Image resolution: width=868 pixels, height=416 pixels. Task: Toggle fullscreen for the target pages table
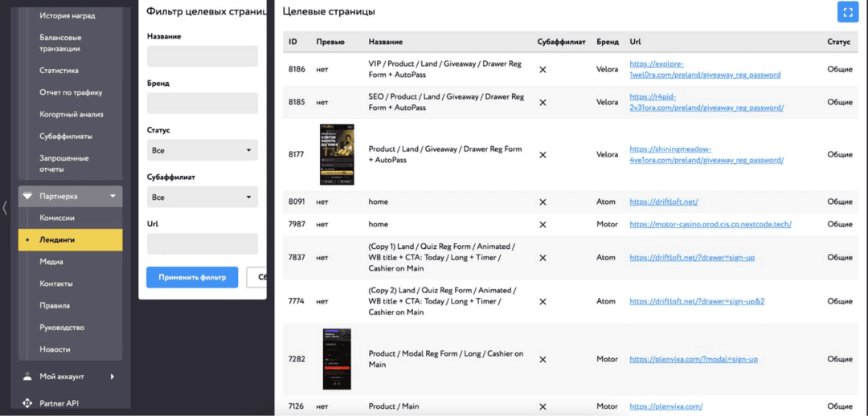tap(848, 11)
